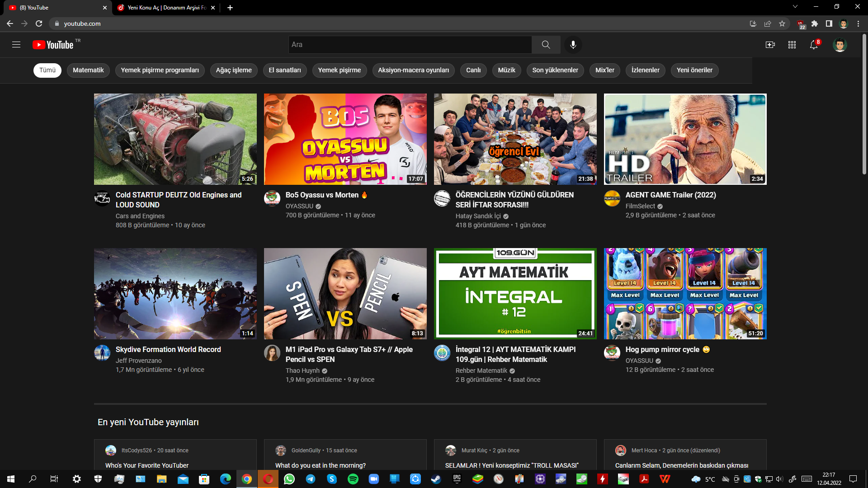This screenshot has height=488, width=868.
Task: Click the page vertical scrollbar
Action: (864, 104)
